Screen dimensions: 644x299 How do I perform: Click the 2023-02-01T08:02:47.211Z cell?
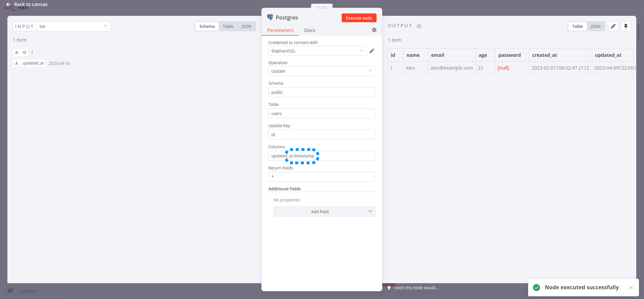coord(560,68)
